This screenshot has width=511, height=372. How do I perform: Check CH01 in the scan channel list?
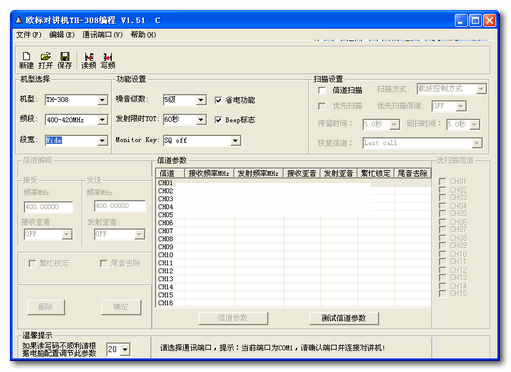443,181
